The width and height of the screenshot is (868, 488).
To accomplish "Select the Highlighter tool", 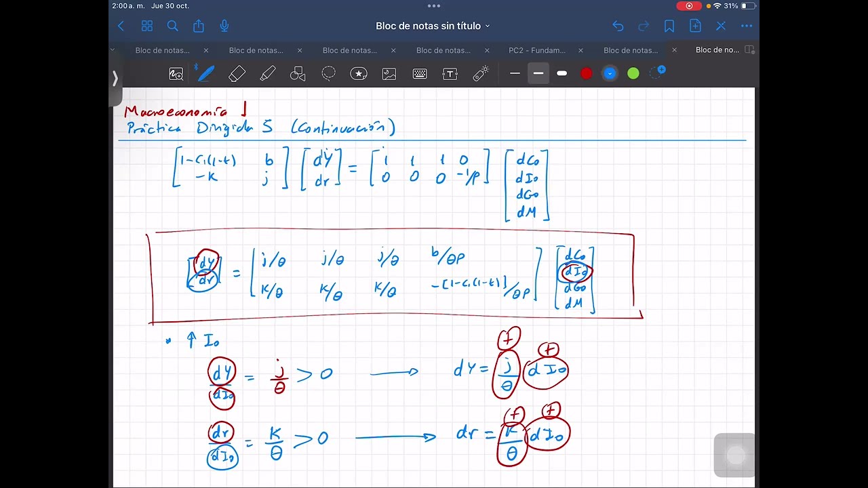I will pyautogui.click(x=267, y=74).
